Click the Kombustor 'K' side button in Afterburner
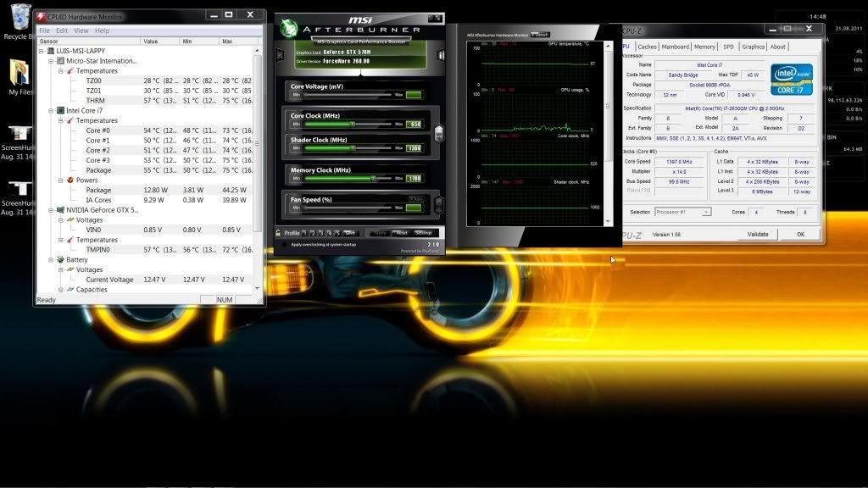868x488 pixels. tap(280, 55)
